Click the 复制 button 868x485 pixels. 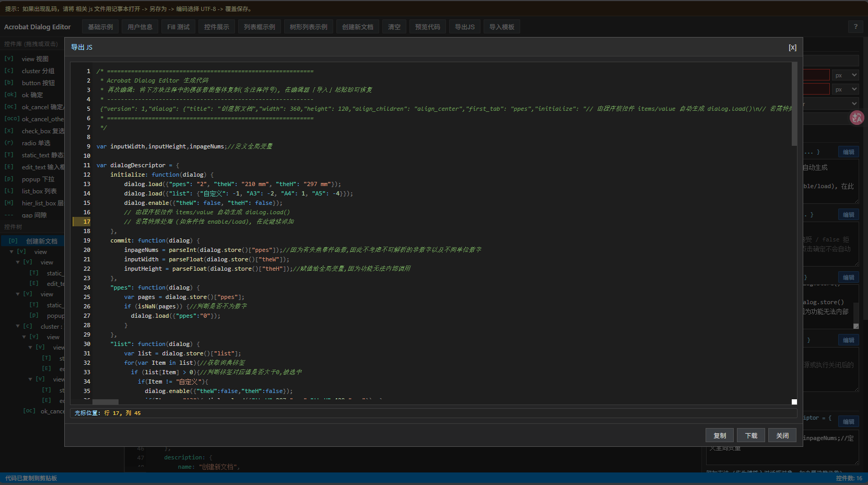(x=720, y=435)
